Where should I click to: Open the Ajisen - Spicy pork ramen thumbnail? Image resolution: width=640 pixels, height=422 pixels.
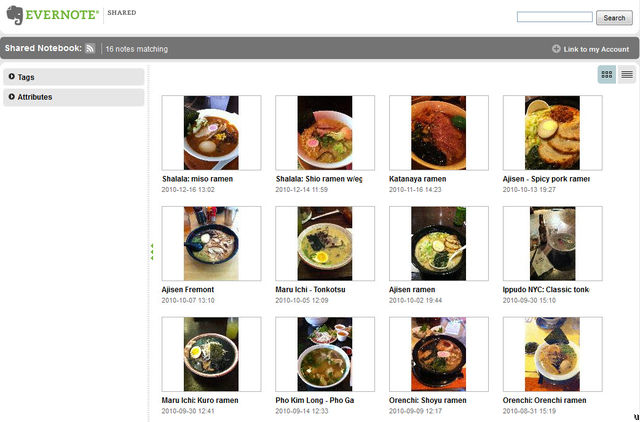coord(552,133)
